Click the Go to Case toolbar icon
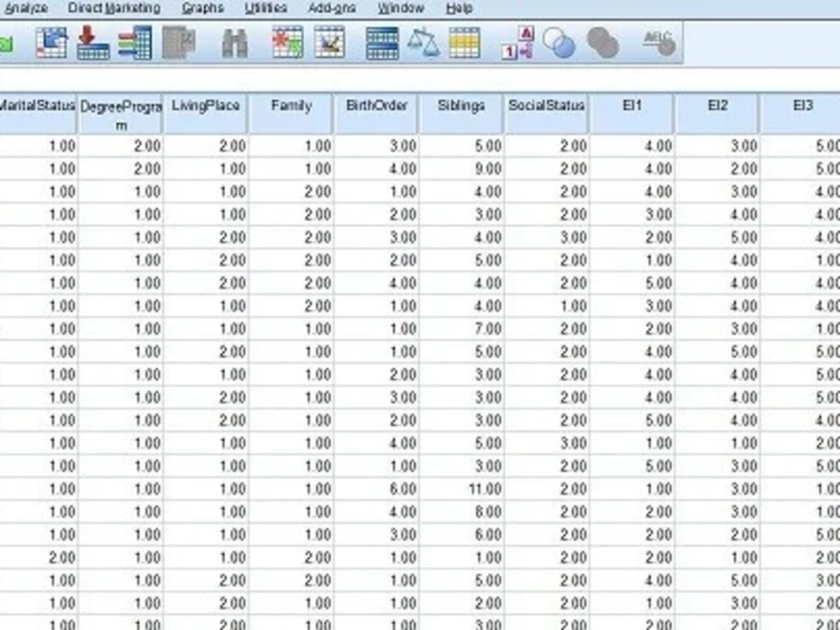This screenshot has width=840, height=630. [x=92, y=40]
